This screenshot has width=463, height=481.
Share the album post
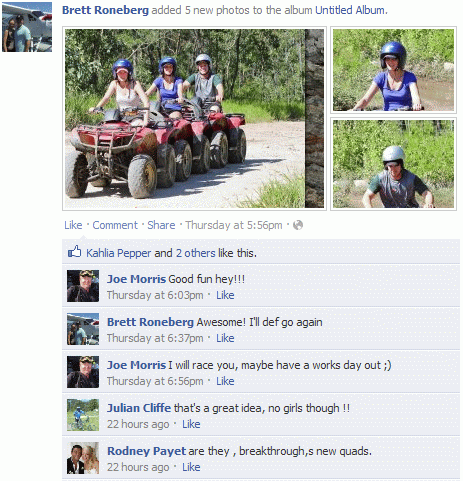[161, 225]
